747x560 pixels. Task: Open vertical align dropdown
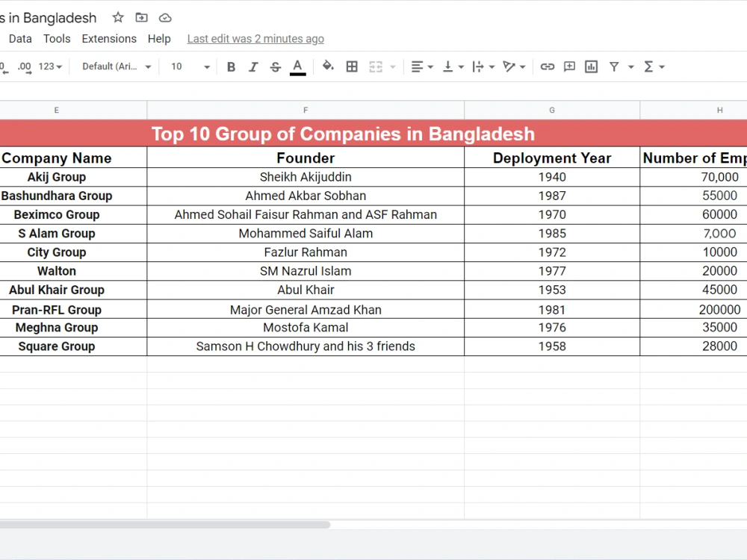453,66
